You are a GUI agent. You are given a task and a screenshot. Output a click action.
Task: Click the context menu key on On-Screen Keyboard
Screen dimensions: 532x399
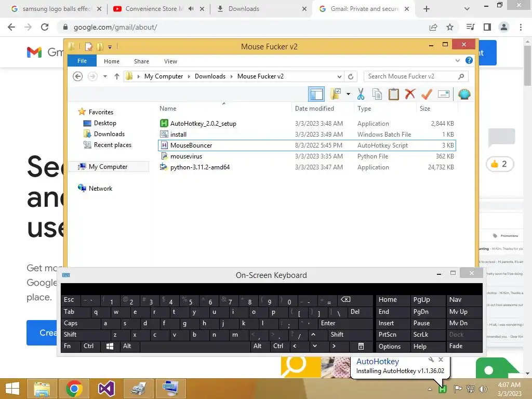point(361,346)
